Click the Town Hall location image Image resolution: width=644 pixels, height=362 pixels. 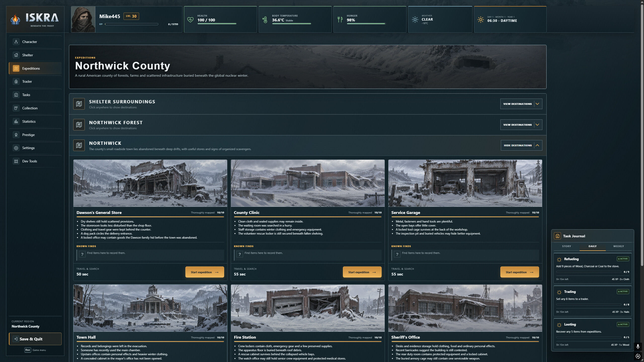point(150,308)
